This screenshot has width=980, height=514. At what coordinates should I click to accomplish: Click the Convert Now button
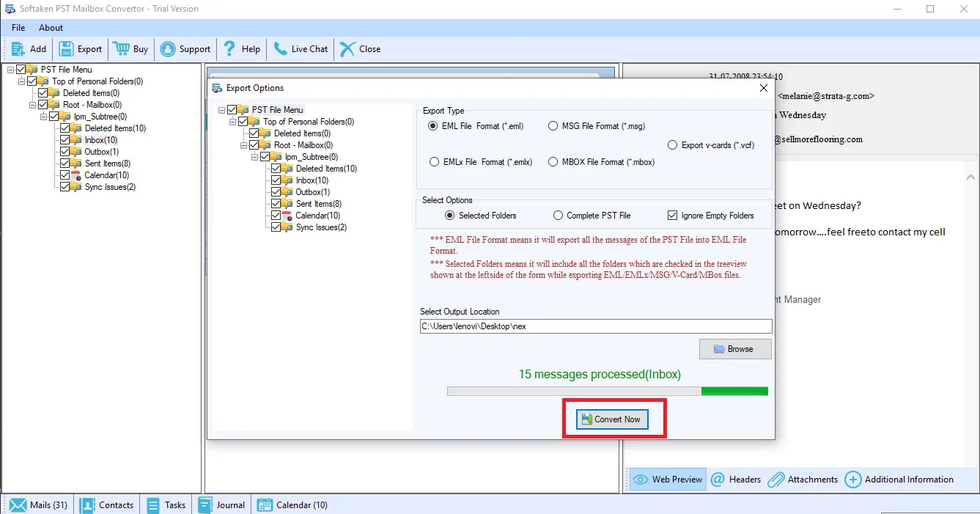click(x=611, y=419)
